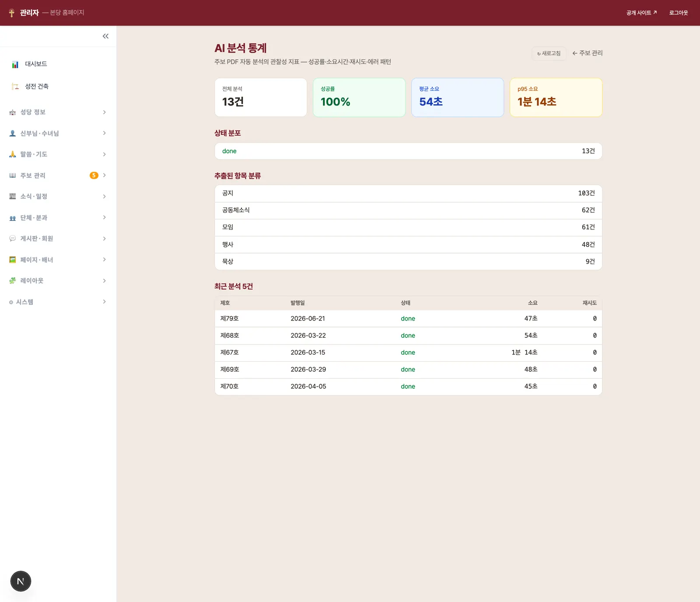Click the 신부님·수녀님 person icon

(x=13, y=134)
